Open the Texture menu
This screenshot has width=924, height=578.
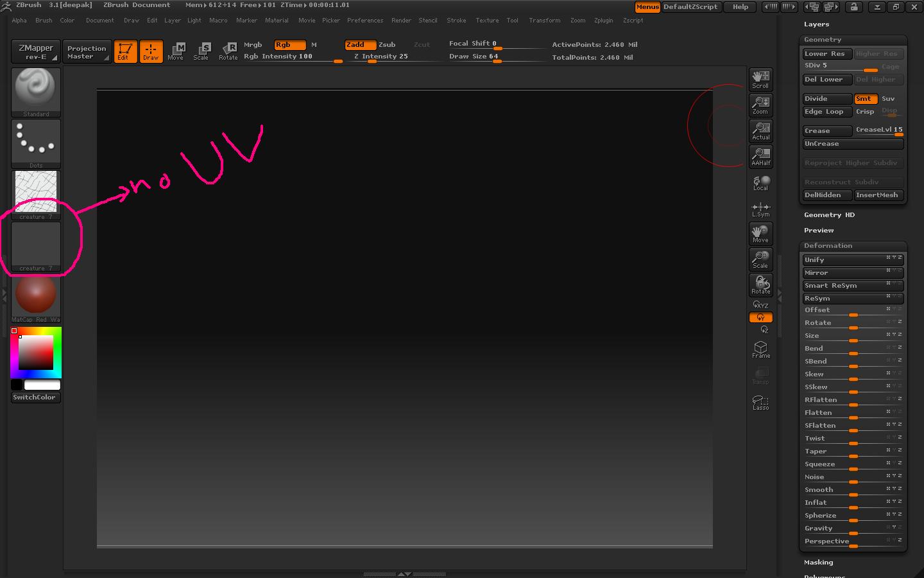click(x=487, y=21)
